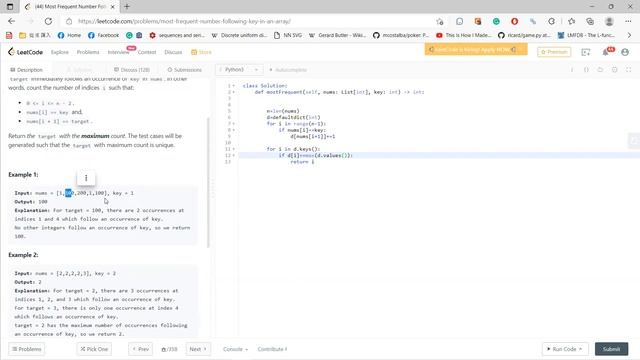Screen dimensions: 640x360
Task: Expand the bookmarks overflow chevron
Action: coord(629,36)
